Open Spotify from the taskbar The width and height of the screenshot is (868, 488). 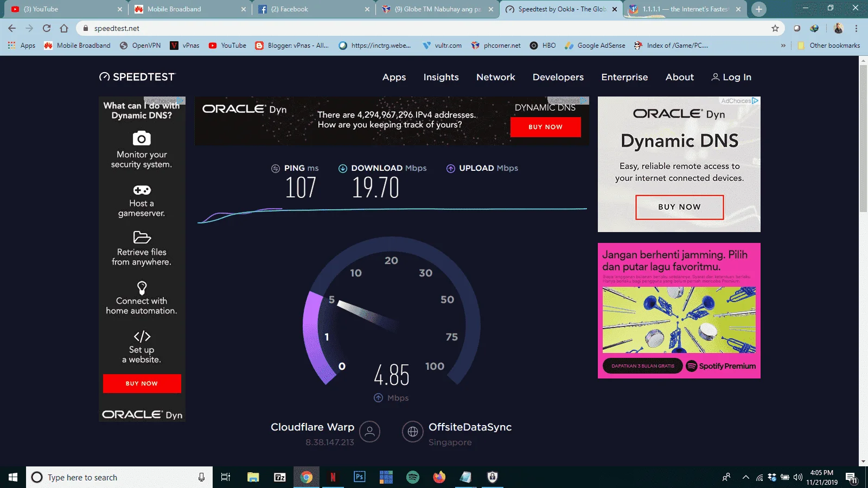click(x=413, y=477)
